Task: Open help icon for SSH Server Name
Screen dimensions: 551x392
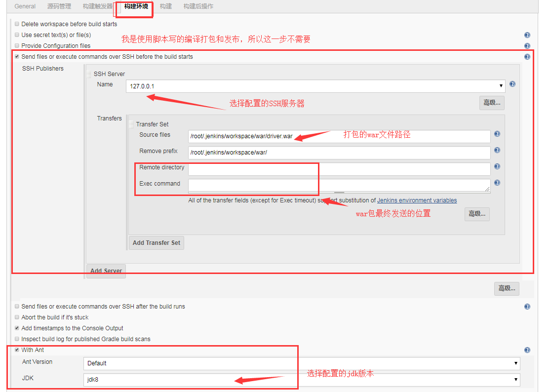Action: [x=512, y=84]
